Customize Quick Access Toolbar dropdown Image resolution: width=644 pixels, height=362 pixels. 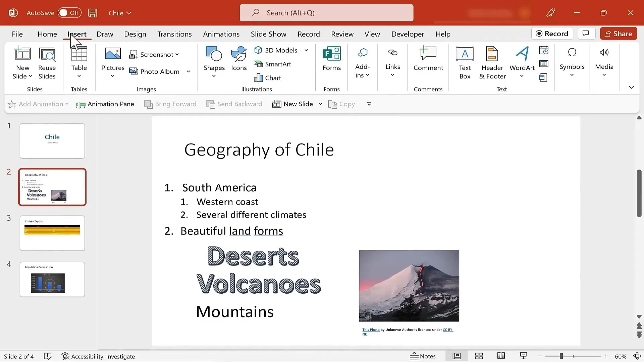(x=369, y=104)
